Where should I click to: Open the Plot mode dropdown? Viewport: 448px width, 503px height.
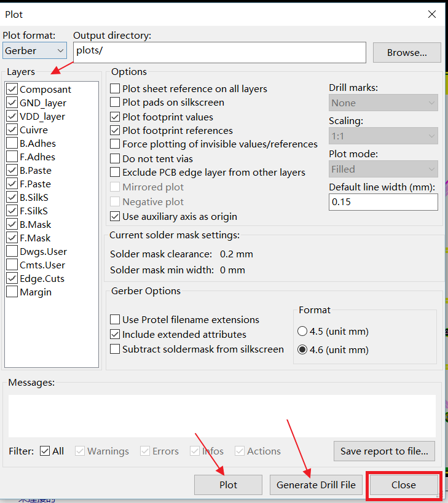(x=383, y=169)
